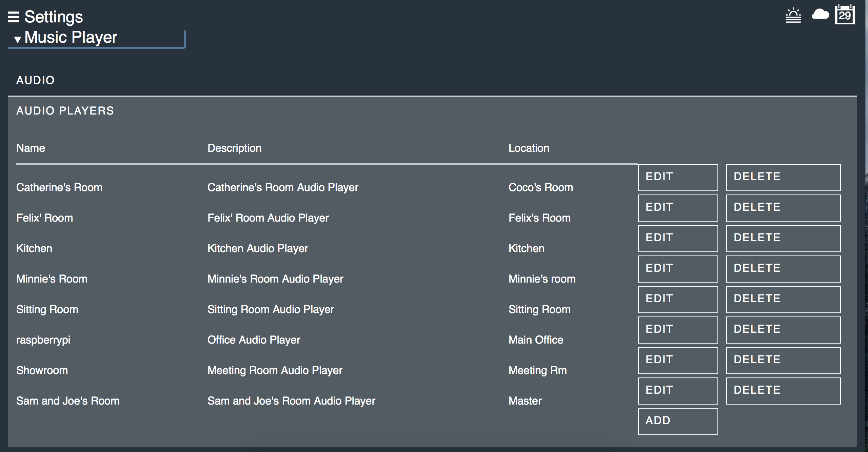Image resolution: width=868 pixels, height=452 pixels.
Task: Select the Settings page title
Action: [54, 17]
